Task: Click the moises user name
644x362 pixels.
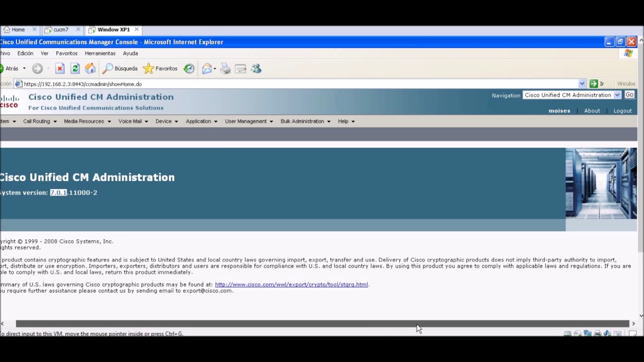Action: pos(559,111)
